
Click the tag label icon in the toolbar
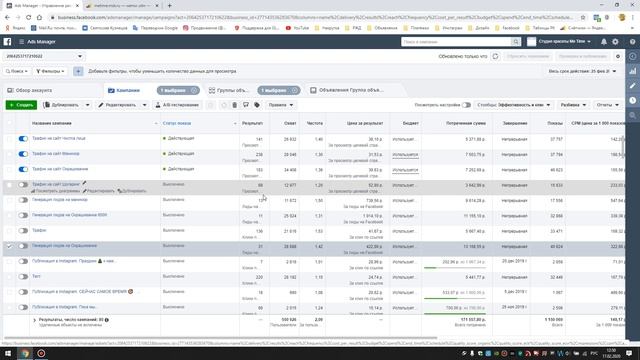pyautogui.click(x=257, y=105)
